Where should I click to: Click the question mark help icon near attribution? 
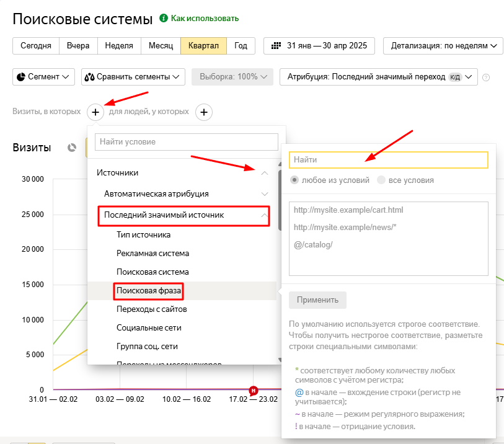486,78
